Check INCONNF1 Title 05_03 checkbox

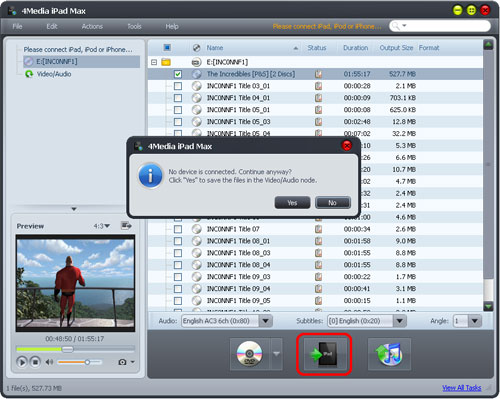pos(178,122)
